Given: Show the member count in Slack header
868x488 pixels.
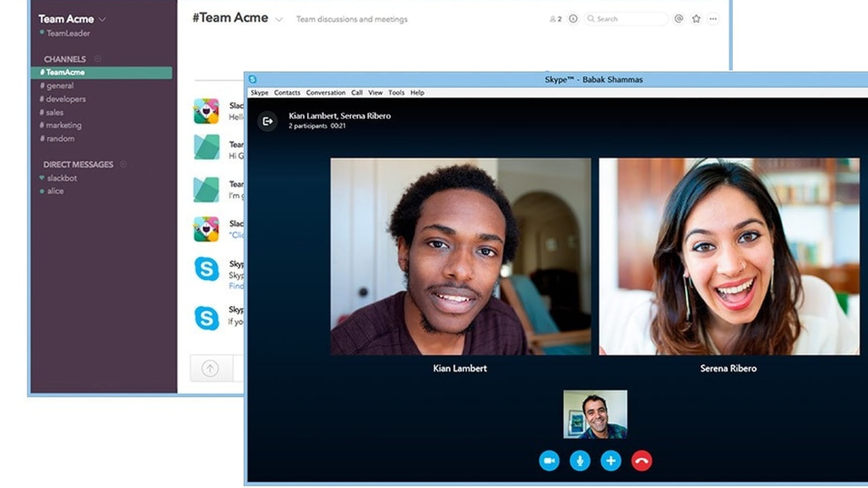Looking at the screenshot, I should (556, 19).
